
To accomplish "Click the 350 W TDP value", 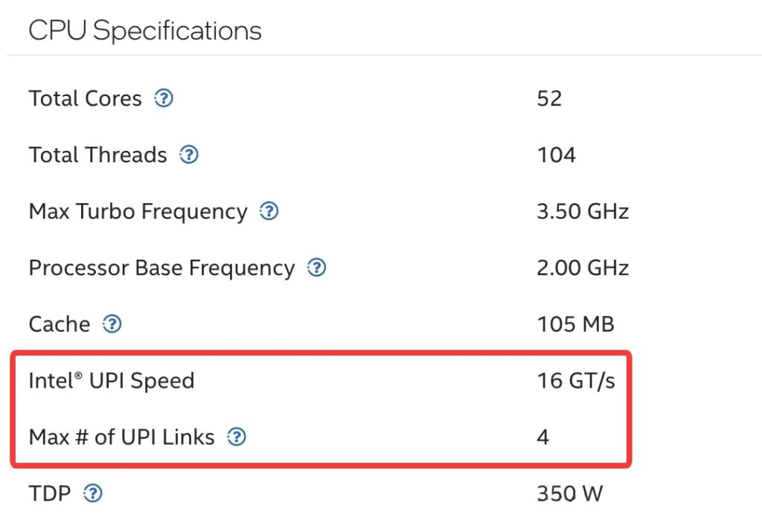I will [569, 493].
